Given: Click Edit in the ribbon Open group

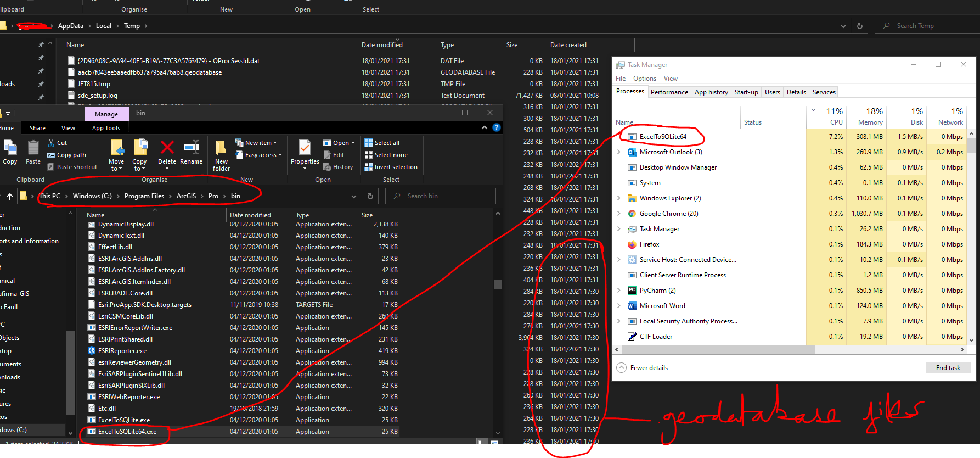Looking at the screenshot, I should point(334,155).
